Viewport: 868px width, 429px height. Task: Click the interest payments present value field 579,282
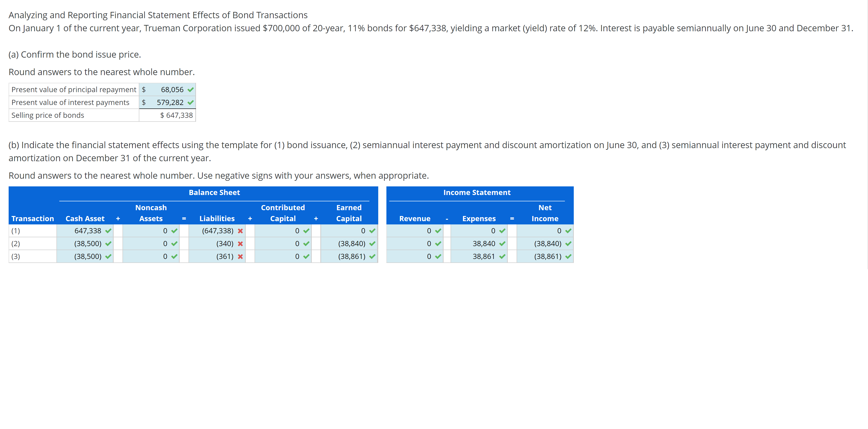click(x=167, y=102)
